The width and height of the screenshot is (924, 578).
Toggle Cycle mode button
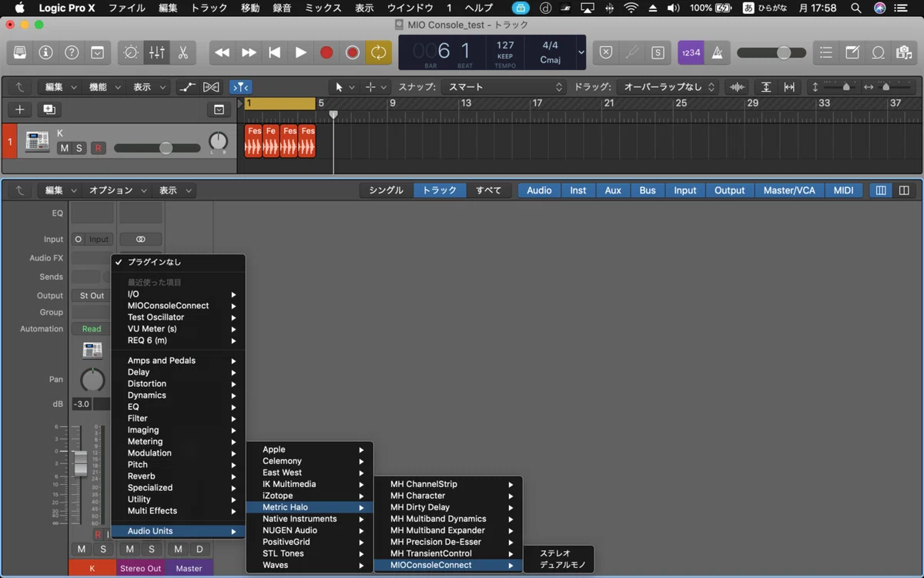click(378, 52)
